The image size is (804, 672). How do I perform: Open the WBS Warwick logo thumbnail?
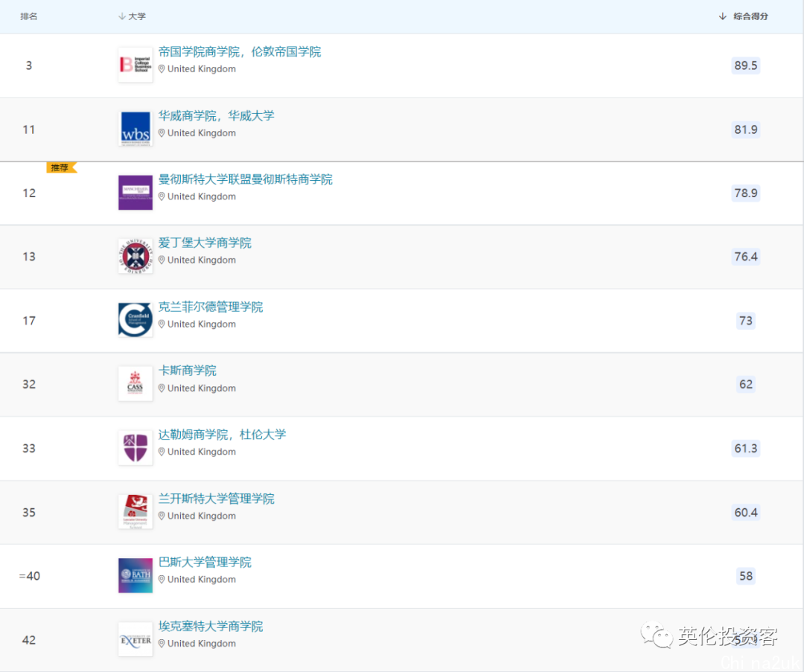tap(135, 129)
